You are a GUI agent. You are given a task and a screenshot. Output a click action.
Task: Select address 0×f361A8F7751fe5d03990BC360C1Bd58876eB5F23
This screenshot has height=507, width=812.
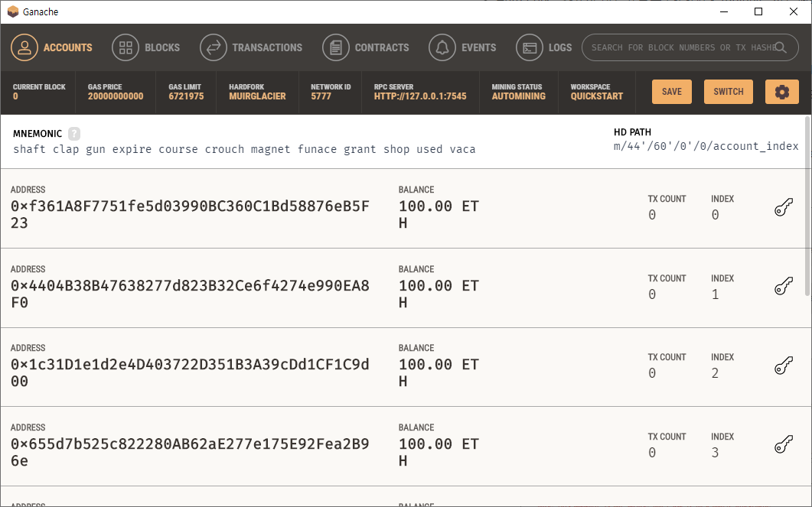coord(190,215)
